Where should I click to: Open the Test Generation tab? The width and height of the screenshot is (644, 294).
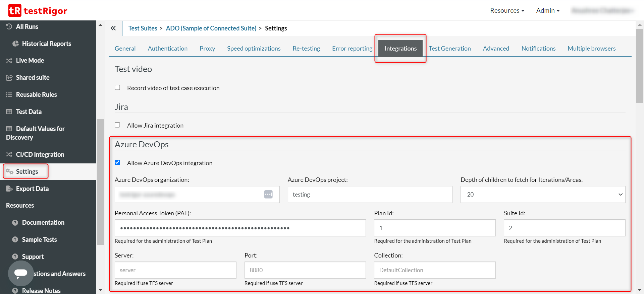tap(449, 49)
